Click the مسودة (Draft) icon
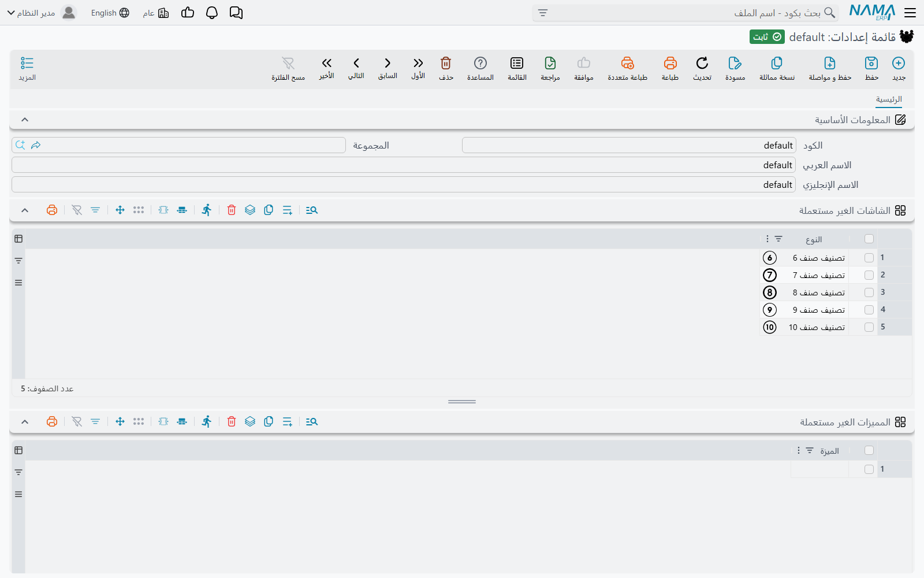This screenshot has width=924, height=578. coord(735,63)
